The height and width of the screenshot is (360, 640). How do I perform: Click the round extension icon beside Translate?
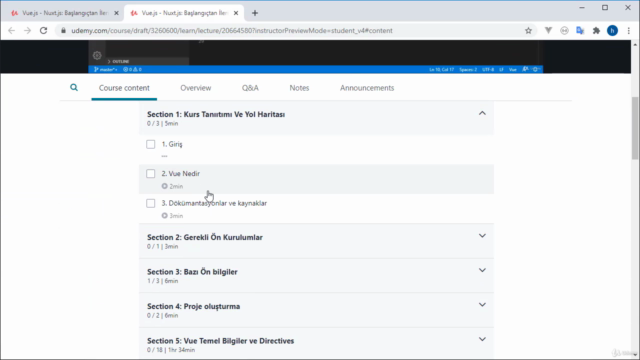[x=564, y=31]
